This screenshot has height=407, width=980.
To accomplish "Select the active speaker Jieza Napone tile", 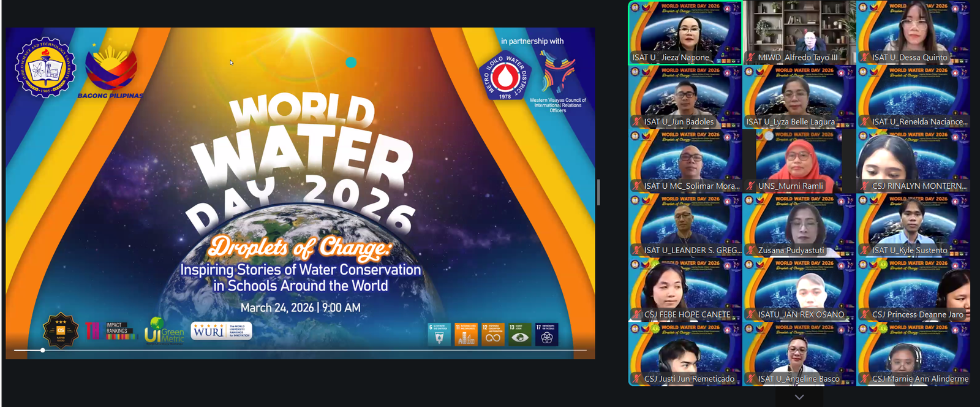I will (x=685, y=32).
